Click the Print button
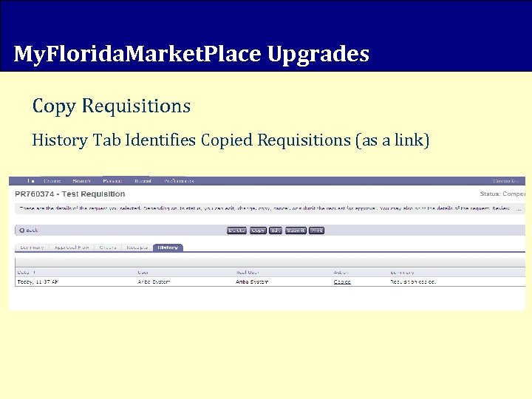Viewport: 532px width, 399px height. 316,231
